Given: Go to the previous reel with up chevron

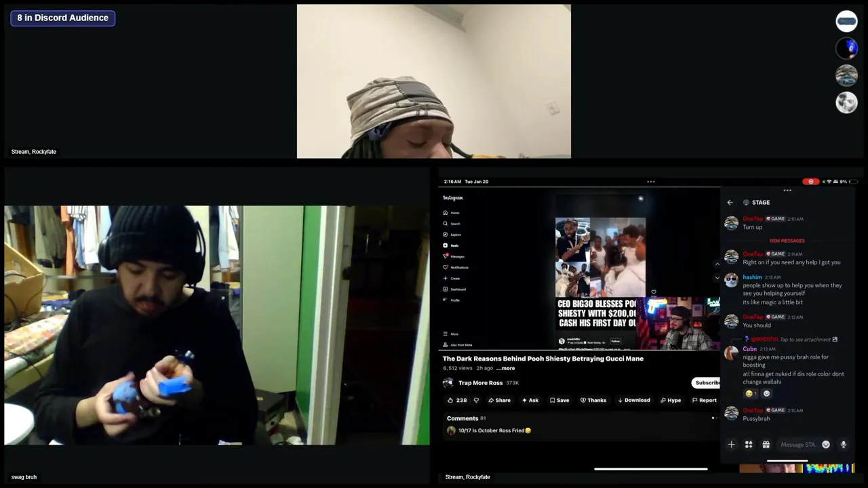Looking at the screenshot, I should [x=717, y=264].
